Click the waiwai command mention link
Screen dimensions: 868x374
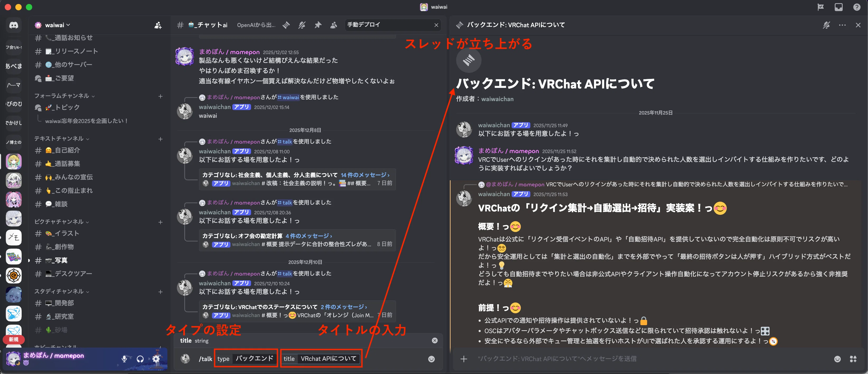(x=289, y=97)
